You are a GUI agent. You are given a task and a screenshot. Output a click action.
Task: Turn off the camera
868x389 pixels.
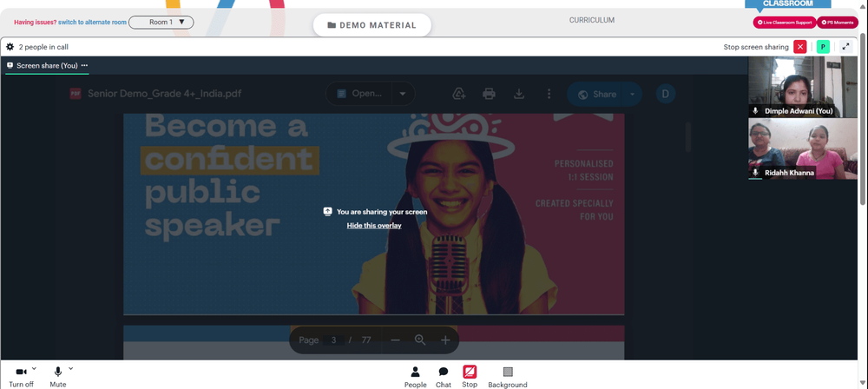pyautogui.click(x=21, y=377)
